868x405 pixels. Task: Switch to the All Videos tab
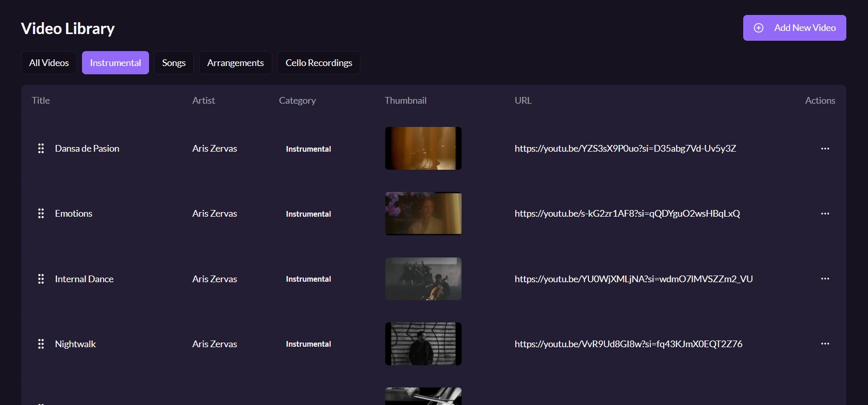(x=49, y=63)
